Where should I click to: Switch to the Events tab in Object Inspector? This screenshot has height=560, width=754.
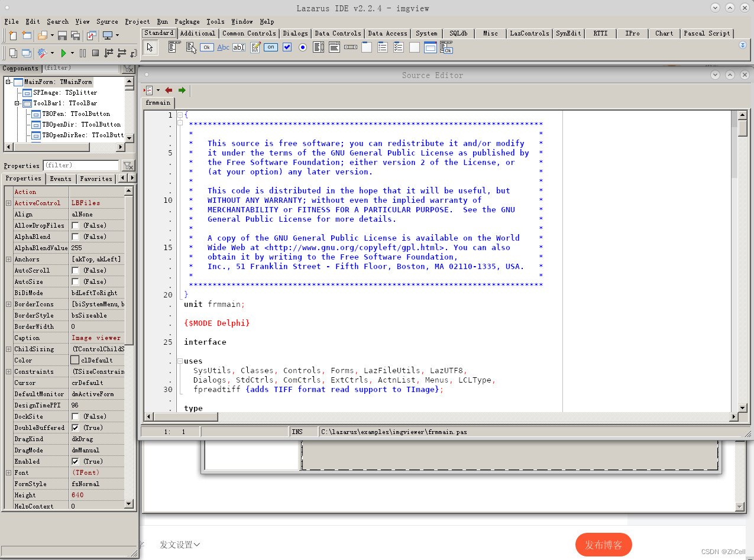pyautogui.click(x=60, y=179)
